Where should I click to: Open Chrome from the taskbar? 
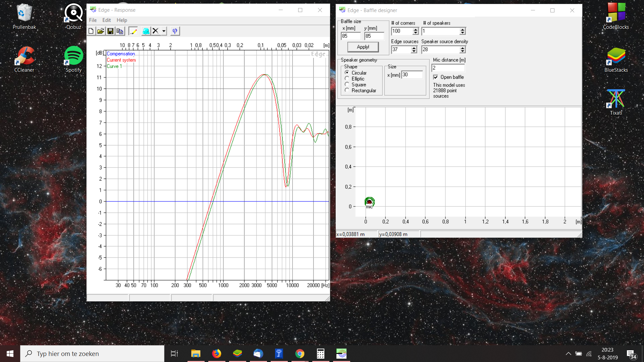(x=300, y=354)
